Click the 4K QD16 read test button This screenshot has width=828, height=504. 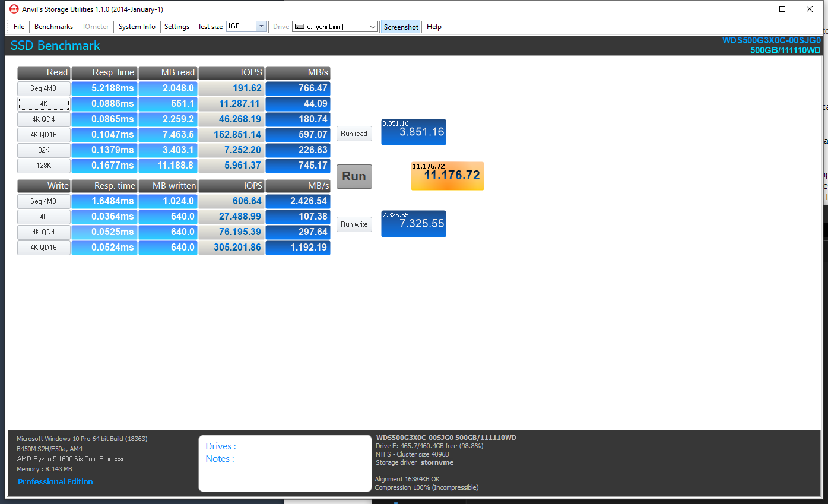(x=44, y=135)
